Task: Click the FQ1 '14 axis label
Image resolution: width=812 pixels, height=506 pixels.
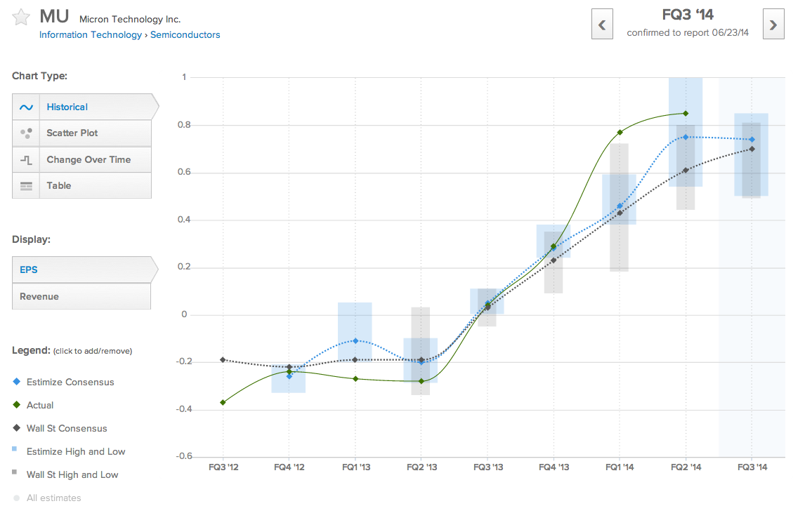Action: 620,467
